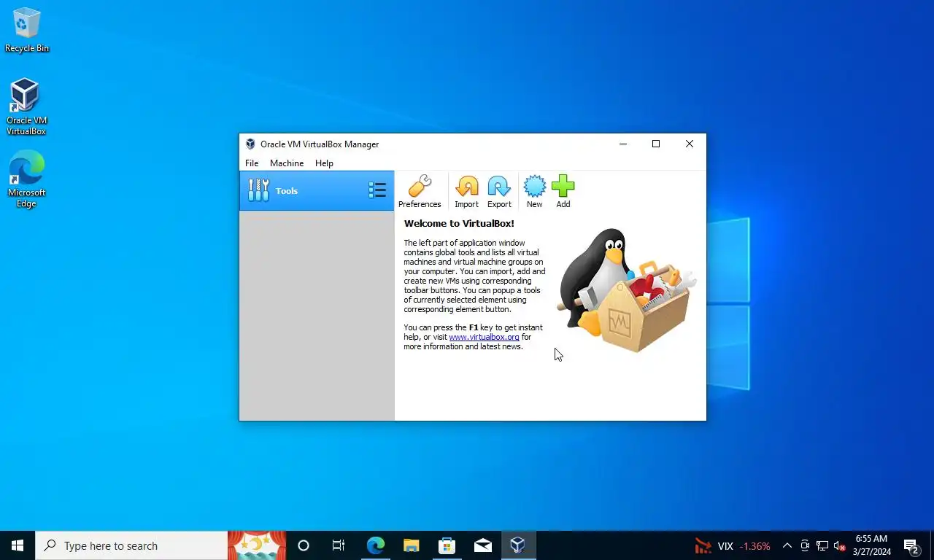Close the VirtualBox Manager window

coord(690,144)
